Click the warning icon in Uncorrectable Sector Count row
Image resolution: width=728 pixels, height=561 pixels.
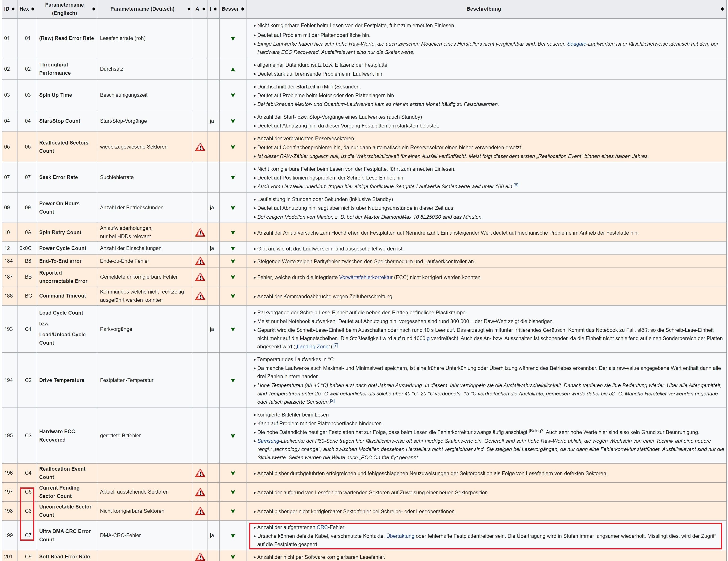pyautogui.click(x=200, y=511)
